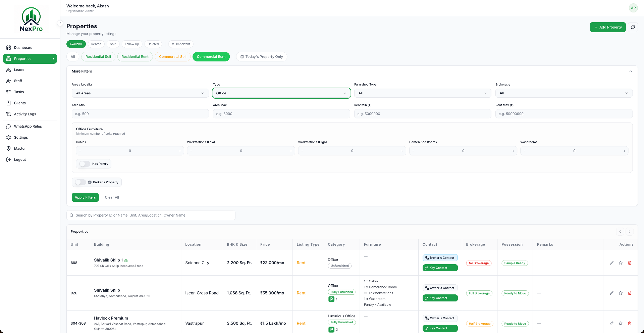Click the refresh properties icon
This screenshot has height=333, width=644.
click(633, 27)
